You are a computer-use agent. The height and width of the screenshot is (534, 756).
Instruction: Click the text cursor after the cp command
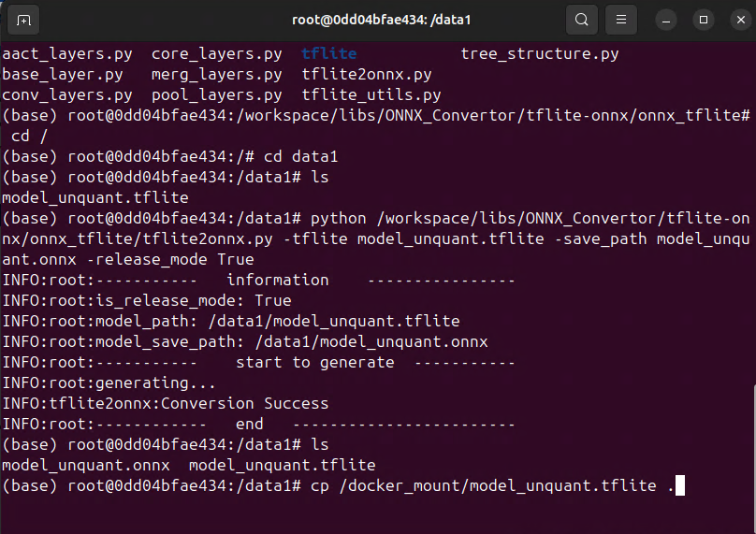(x=679, y=485)
